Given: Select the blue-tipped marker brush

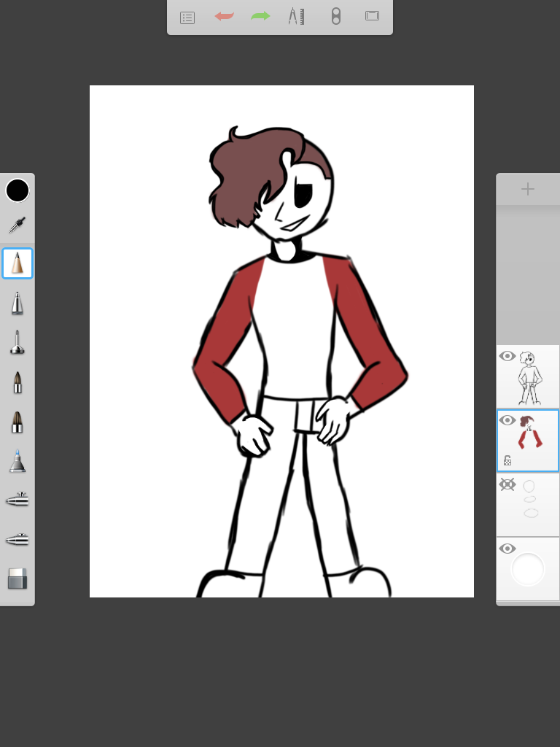Looking at the screenshot, I should tap(17, 461).
